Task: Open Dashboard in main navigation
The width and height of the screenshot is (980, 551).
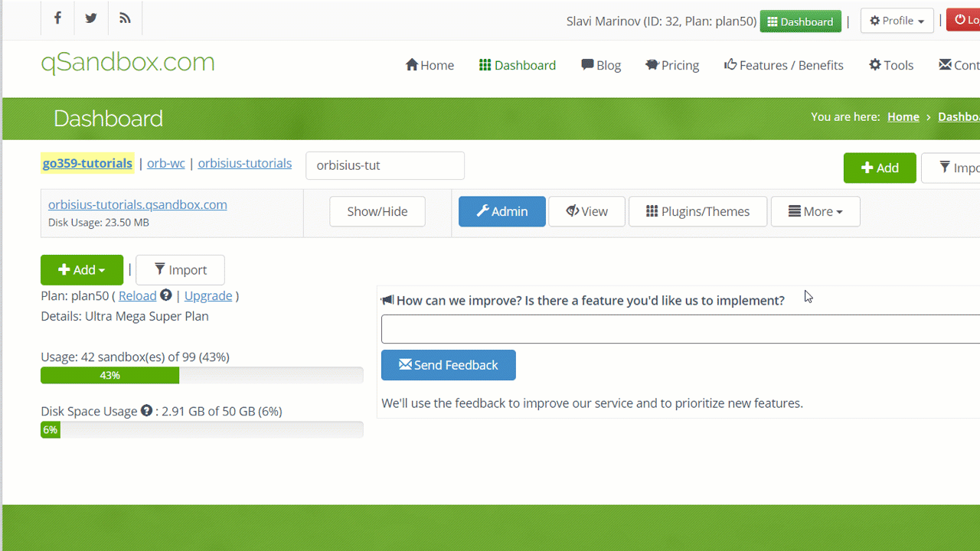Action: [518, 65]
